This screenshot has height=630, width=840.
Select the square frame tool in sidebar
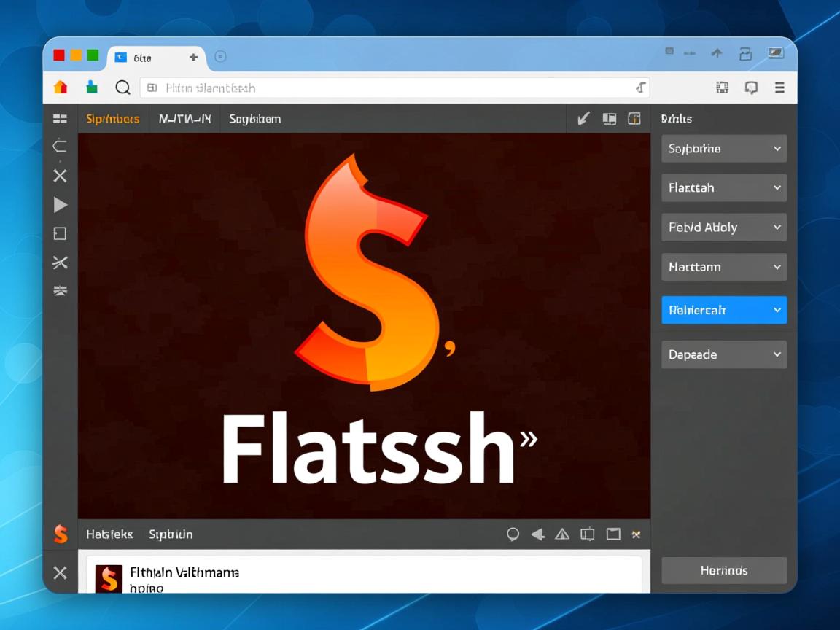tap(61, 233)
